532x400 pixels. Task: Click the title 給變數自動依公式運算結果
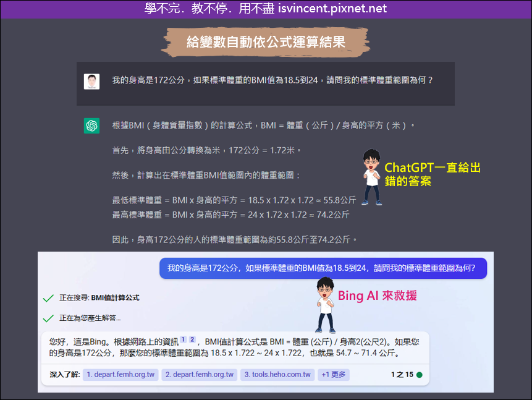pos(266,42)
